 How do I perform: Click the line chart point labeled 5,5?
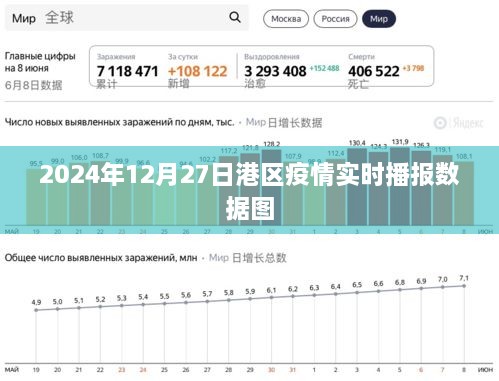coord(164,304)
